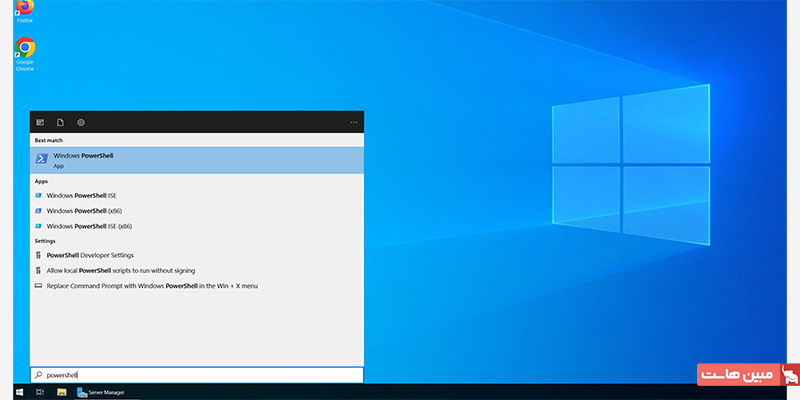
Task: Open File Explorer from the taskbar
Action: [61, 392]
